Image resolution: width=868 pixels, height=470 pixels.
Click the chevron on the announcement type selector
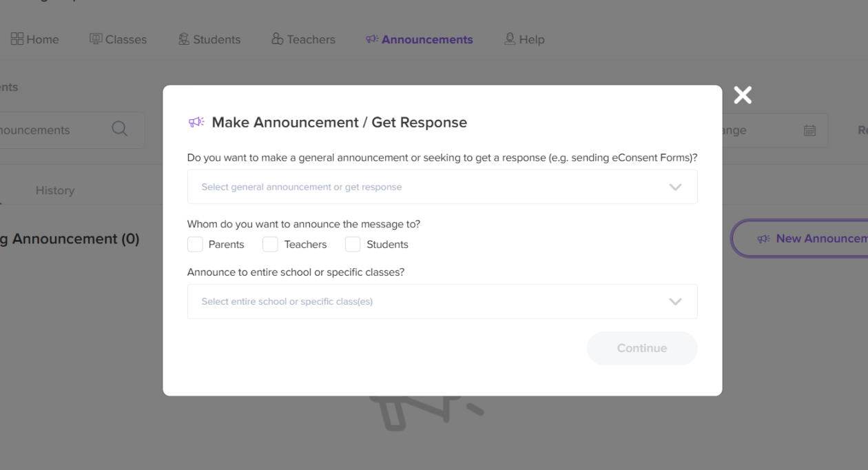coord(675,187)
